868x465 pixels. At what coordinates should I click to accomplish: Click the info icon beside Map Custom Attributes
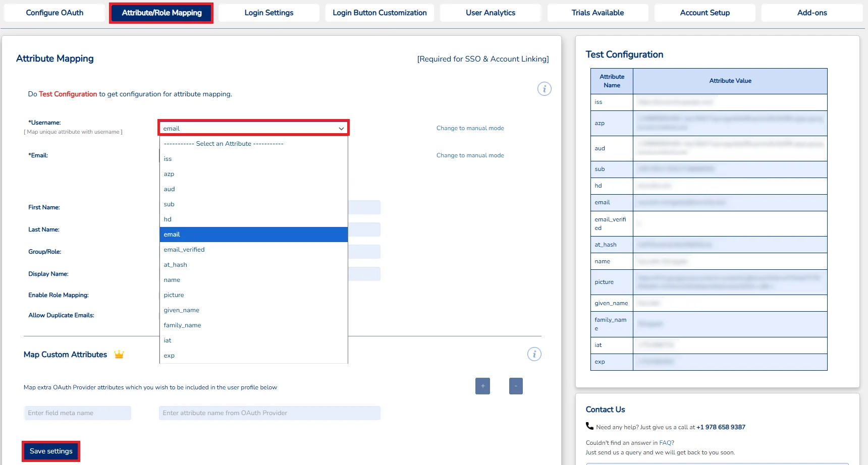coord(534,354)
